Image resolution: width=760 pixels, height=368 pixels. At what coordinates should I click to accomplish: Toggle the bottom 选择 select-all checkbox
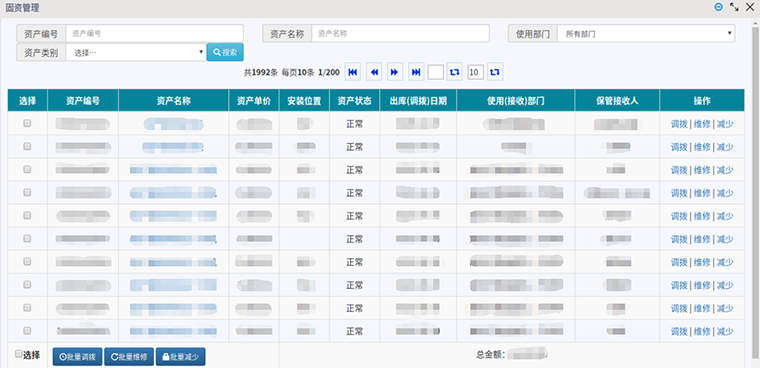tap(18, 354)
